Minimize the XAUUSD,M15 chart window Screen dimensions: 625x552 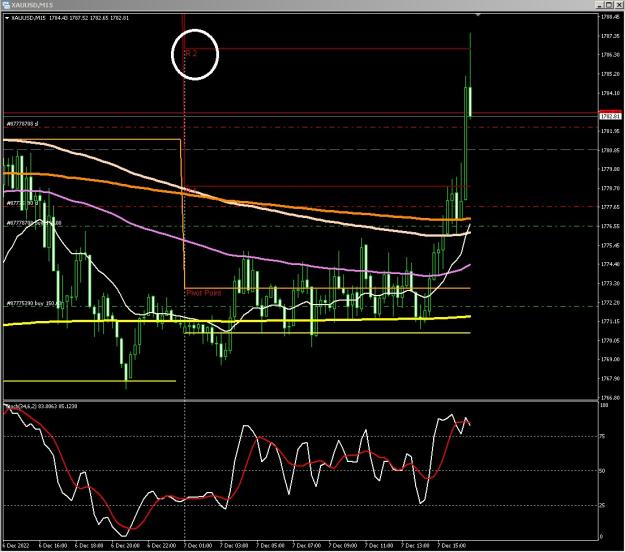(600, 5)
